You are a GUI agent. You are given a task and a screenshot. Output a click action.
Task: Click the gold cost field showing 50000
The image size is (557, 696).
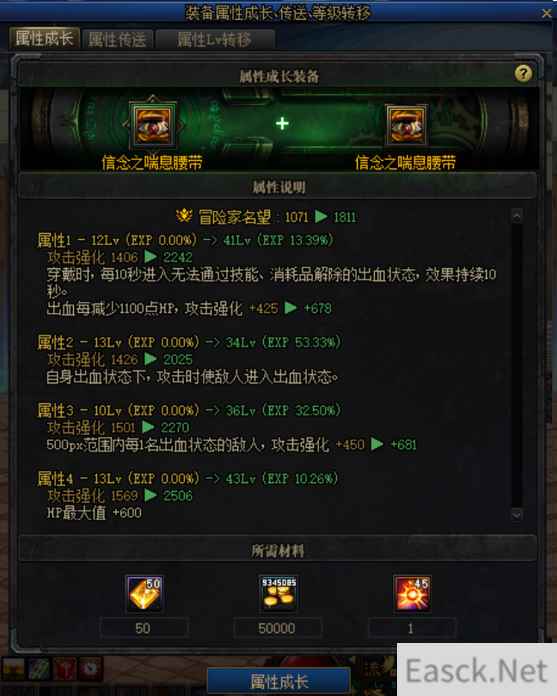[x=277, y=628]
